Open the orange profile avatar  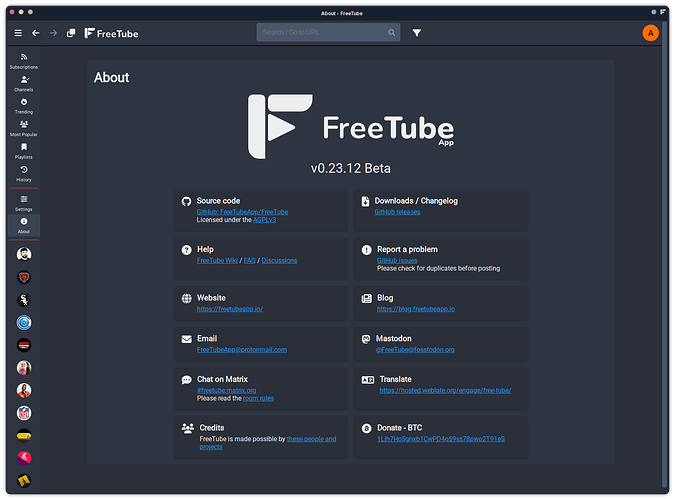(x=651, y=33)
